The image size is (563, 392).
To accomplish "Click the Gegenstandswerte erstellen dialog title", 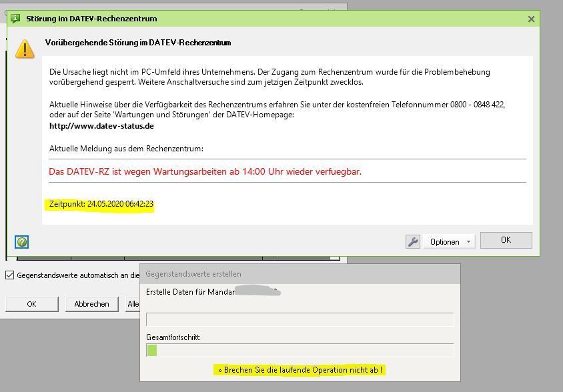I will (193, 274).
